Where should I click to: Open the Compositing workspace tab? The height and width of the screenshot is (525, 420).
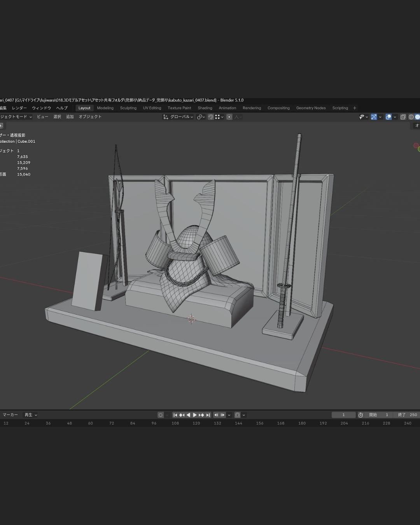point(278,108)
